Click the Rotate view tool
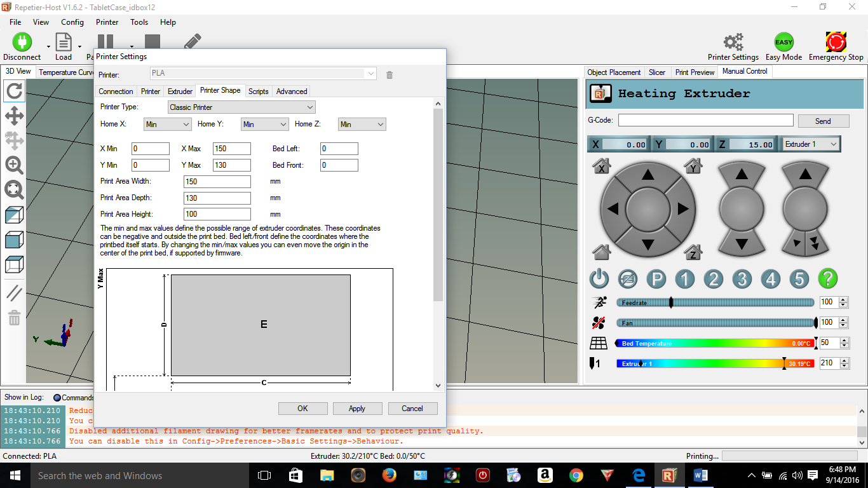The width and height of the screenshot is (868, 488). tap(14, 91)
